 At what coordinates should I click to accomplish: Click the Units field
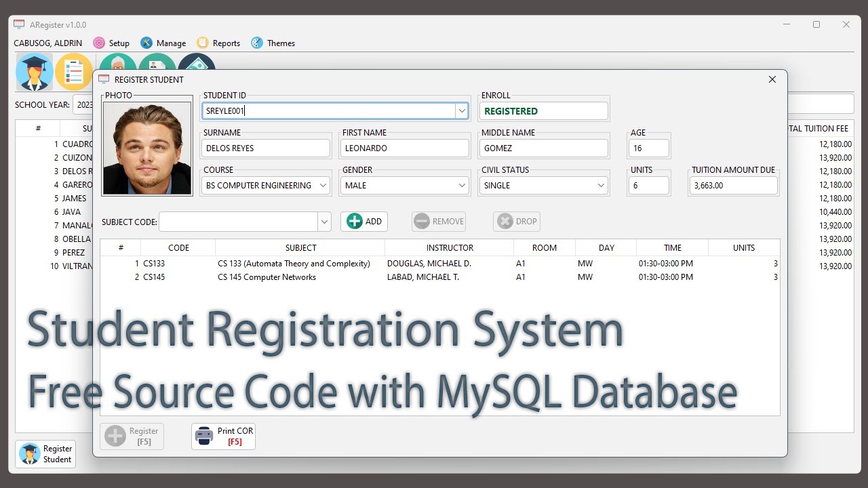(x=649, y=185)
